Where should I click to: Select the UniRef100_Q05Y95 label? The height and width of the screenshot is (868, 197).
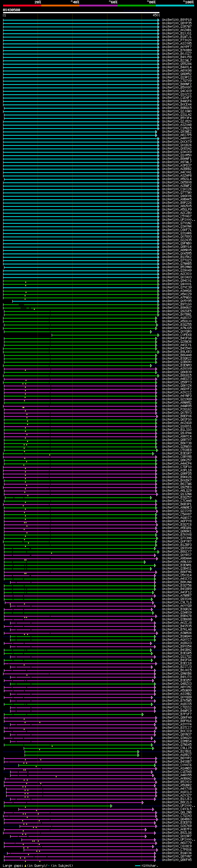coord(177,301)
